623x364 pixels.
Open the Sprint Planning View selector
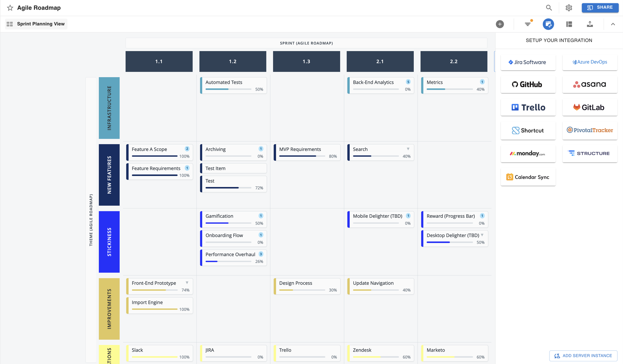(36, 24)
